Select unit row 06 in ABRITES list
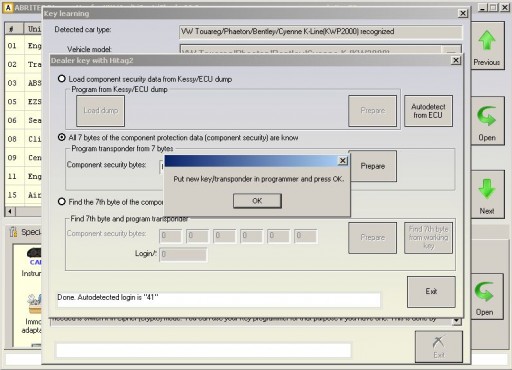The height and width of the screenshot is (370, 512). click(23, 120)
